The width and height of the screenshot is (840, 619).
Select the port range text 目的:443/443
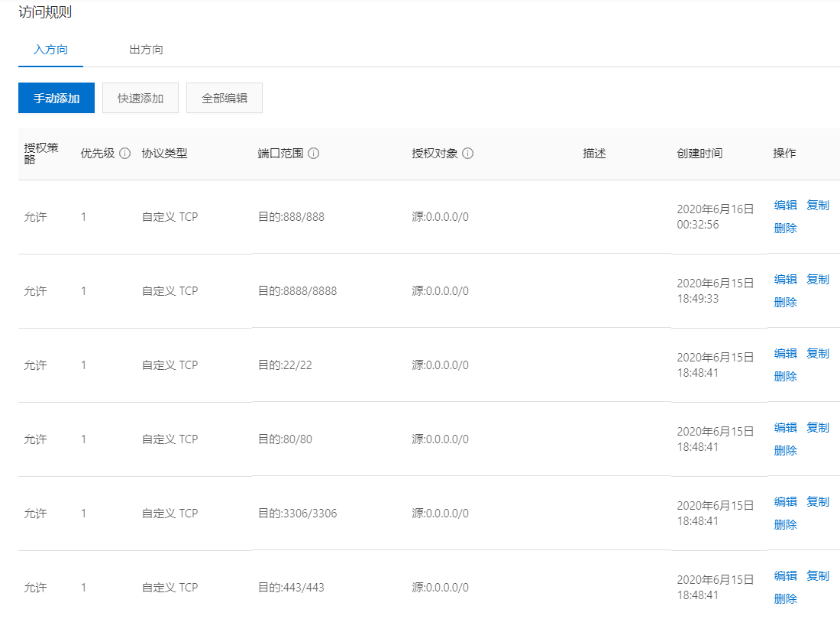point(292,588)
